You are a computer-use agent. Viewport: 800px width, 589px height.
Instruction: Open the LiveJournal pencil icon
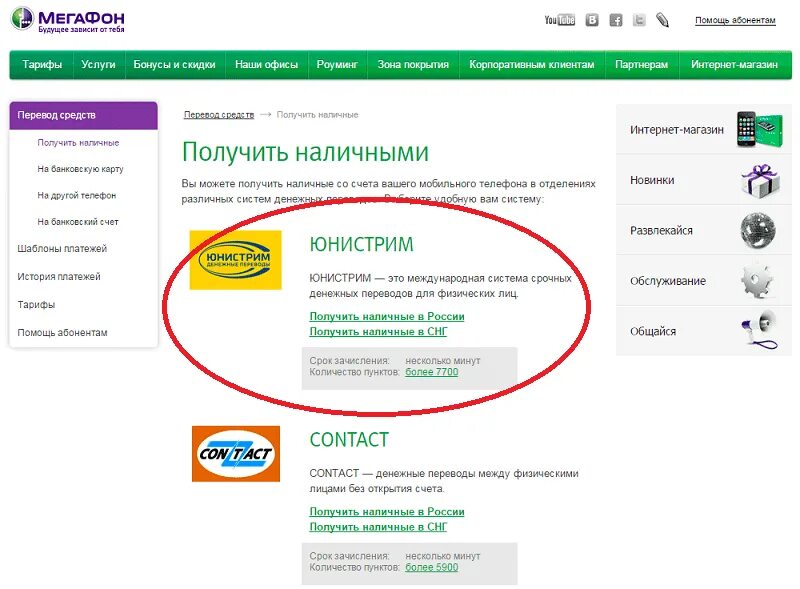coord(662,20)
